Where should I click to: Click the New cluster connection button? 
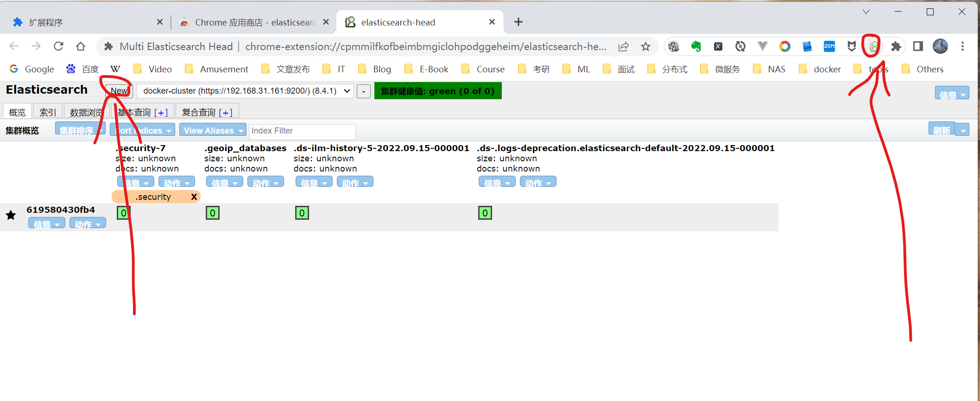pos(119,91)
